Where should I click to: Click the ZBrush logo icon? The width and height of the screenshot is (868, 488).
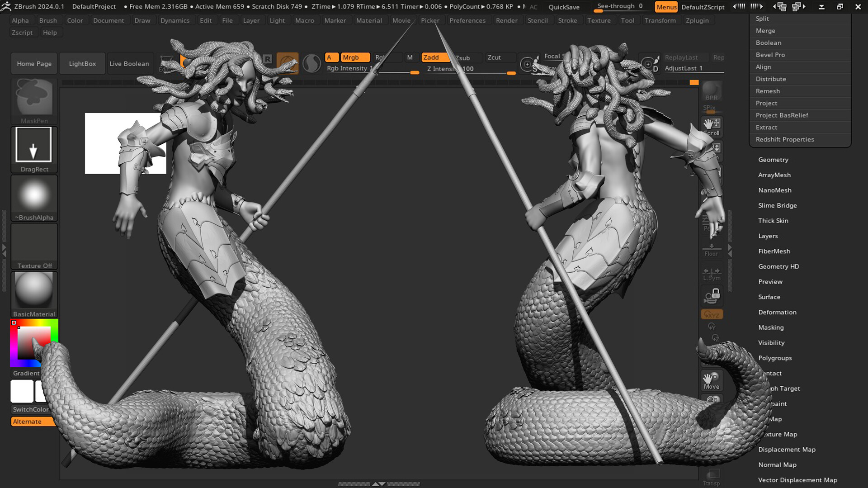click(x=6, y=6)
